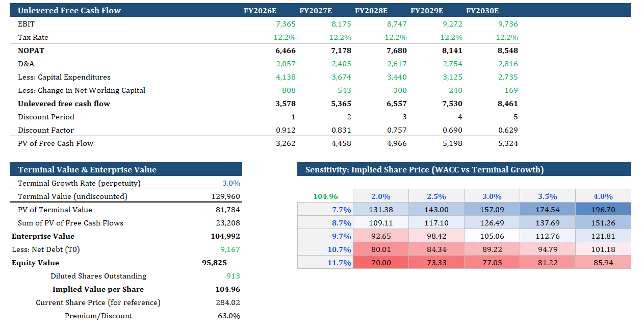Viewport: 644px width, 329px height.
Task: Click the Net Debt value 9,167
Action: tap(230, 249)
